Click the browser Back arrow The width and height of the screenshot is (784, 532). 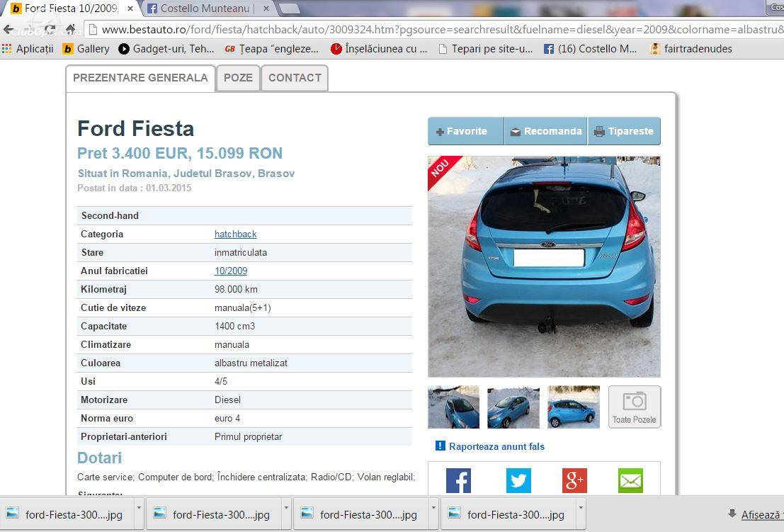tap(8, 30)
